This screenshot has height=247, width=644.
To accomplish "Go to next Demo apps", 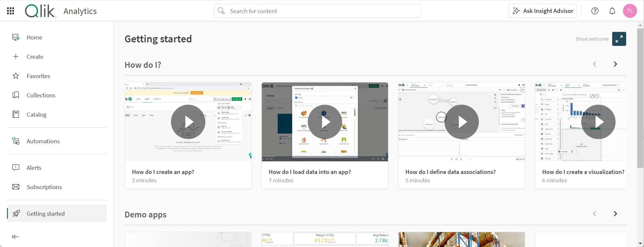I will [x=615, y=214].
